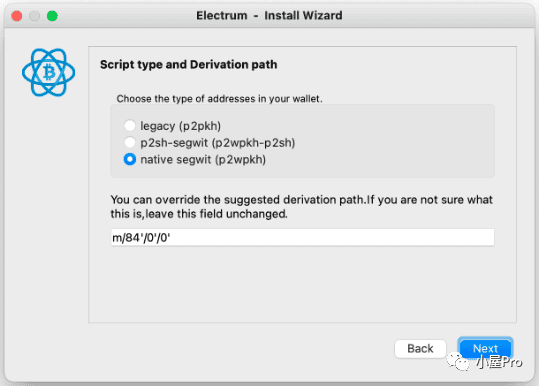The width and height of the screenshot is (539, 386).
Task: Click the Choose the type of addresses label
Action: tap(219, 99)
